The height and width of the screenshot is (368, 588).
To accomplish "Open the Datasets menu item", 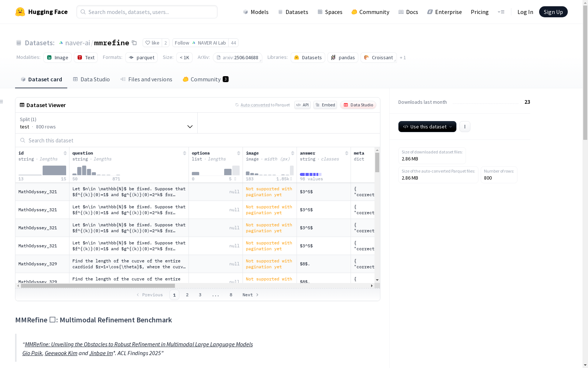I will pos(293,12).
